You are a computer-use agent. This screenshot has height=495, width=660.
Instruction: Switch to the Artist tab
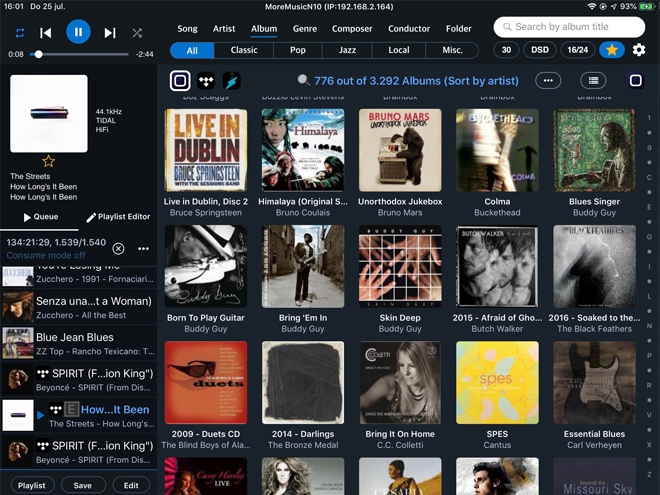pyautogui.click(x=224, y=29)
